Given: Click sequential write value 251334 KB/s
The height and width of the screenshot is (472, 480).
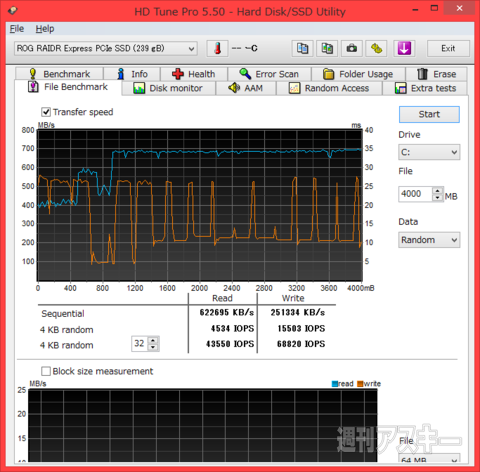Looking at the screenshot, I should 298,312.
